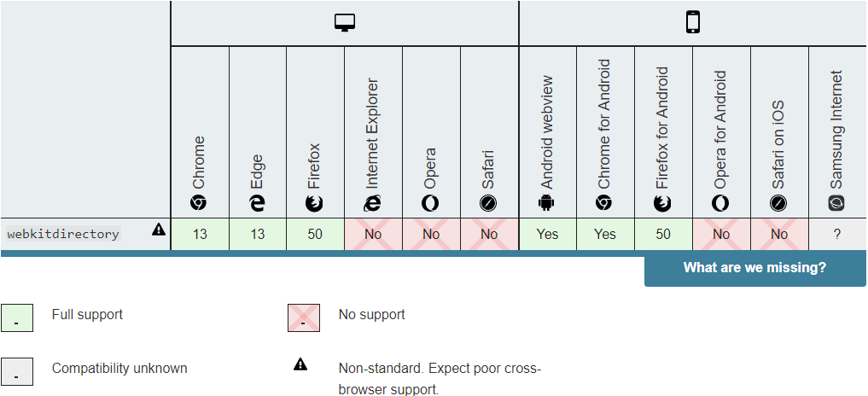Expand the Internet Explorer No support cell

coord(373,235)
